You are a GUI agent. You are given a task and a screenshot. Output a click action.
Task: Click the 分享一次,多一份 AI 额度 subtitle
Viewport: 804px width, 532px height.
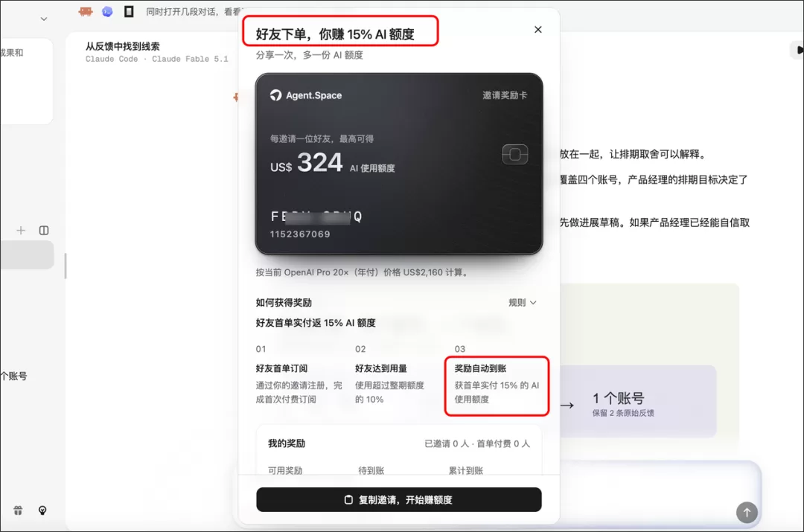309,55
